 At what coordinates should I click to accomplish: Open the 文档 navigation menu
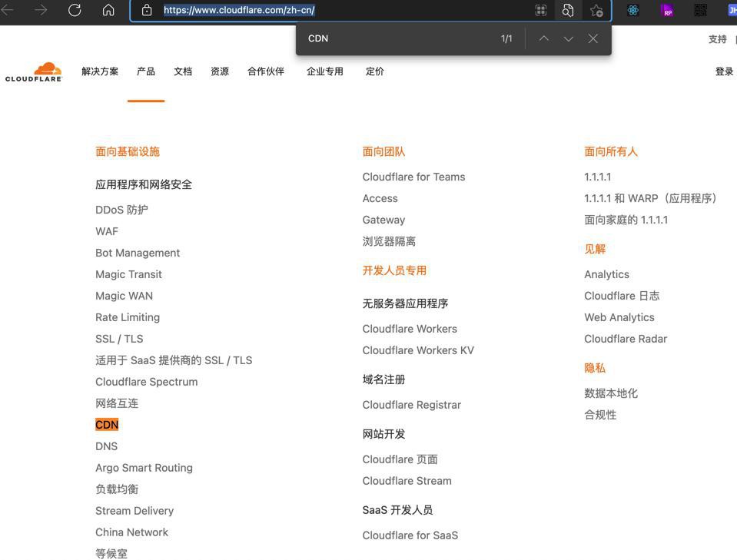[x=183, y=71]
